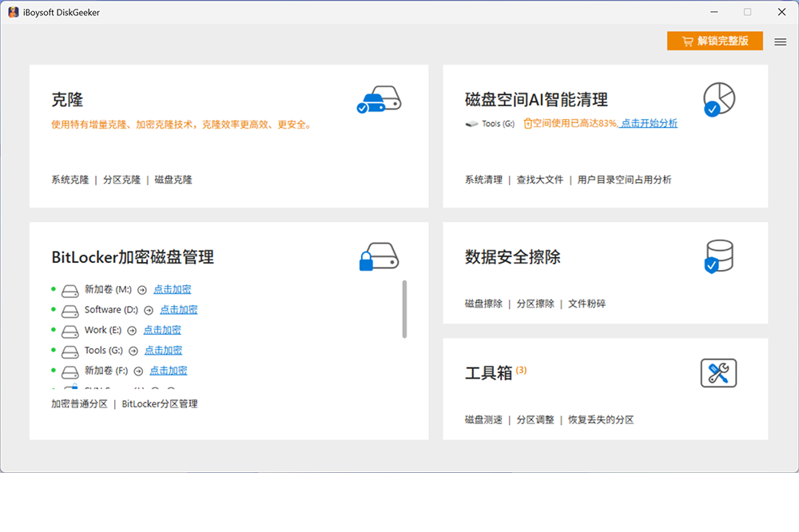This screenshot has height=532, width=799.
Task: Open 磁盘克隆 option
Action: click(173, 180)
